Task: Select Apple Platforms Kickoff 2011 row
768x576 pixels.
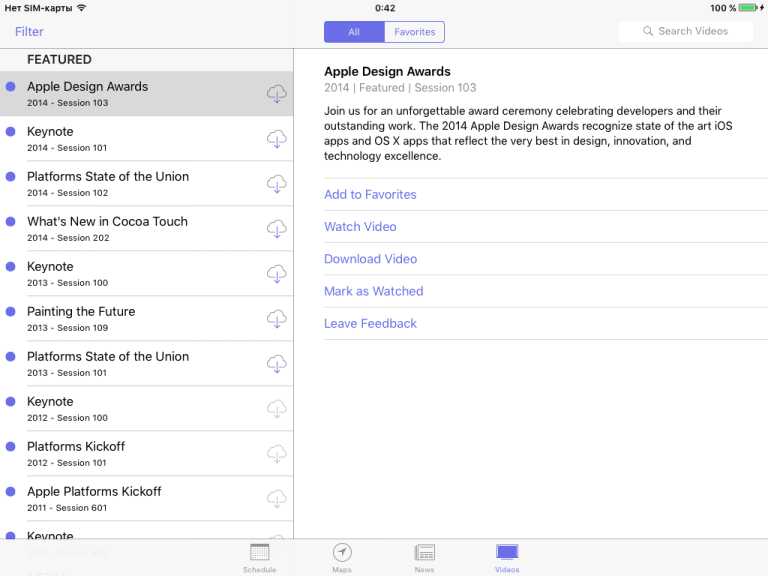Action: (x=146, y=499)
